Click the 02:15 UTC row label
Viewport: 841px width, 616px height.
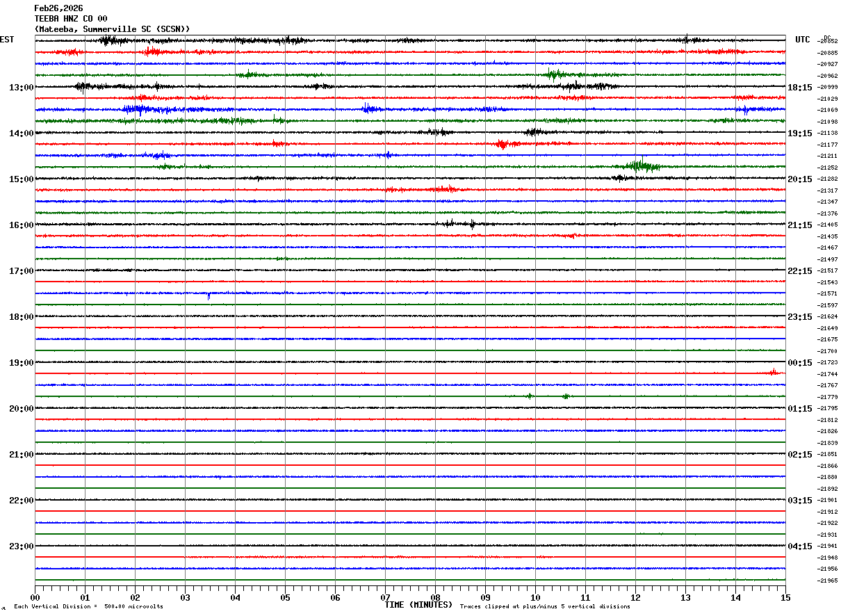800,455
